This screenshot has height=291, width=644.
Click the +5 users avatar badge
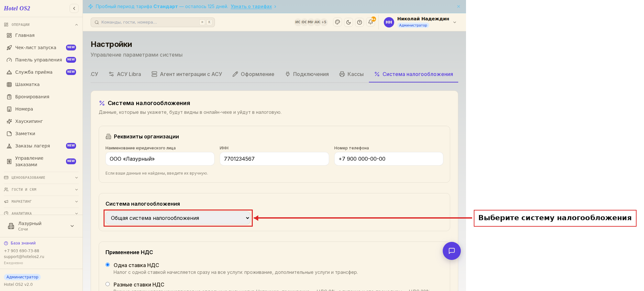click(x=324, y=22)
